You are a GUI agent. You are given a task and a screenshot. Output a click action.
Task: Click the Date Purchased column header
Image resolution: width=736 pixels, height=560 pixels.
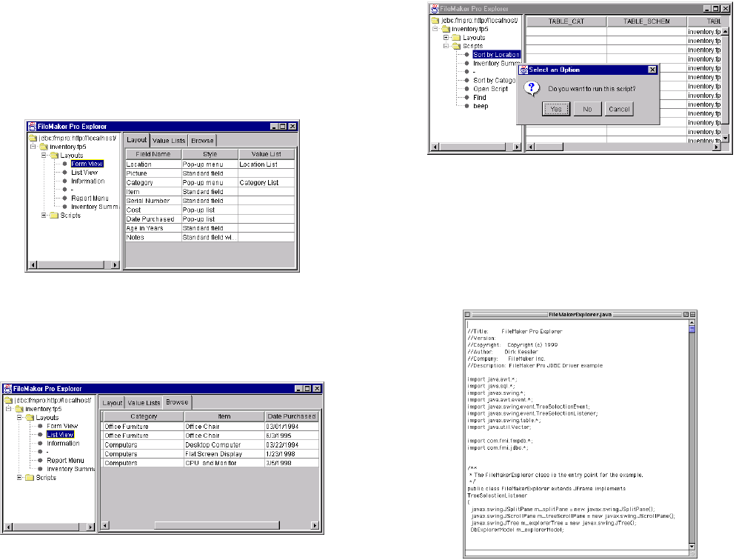pos(292,416)
